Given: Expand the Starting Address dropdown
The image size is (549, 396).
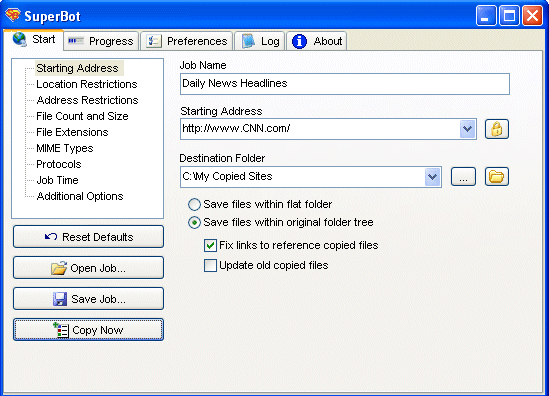Looking at the screenshot, I should click(467, 129).
